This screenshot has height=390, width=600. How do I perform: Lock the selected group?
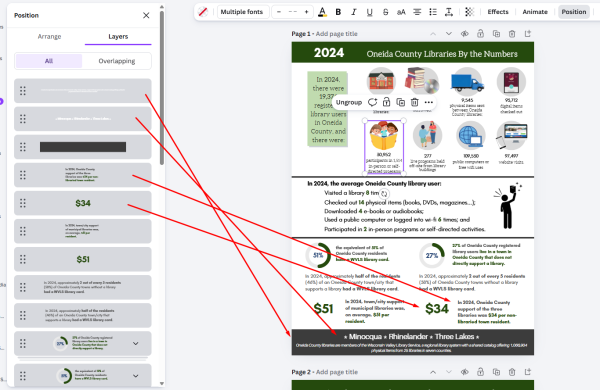386,102
